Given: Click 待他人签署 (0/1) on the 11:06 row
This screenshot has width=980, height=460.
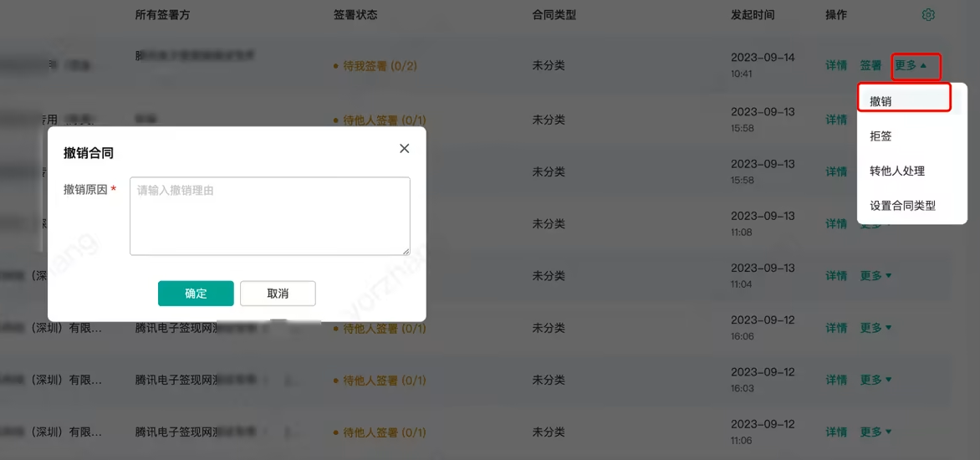Looking at the screenshot, I should click(x=380, y=432).
